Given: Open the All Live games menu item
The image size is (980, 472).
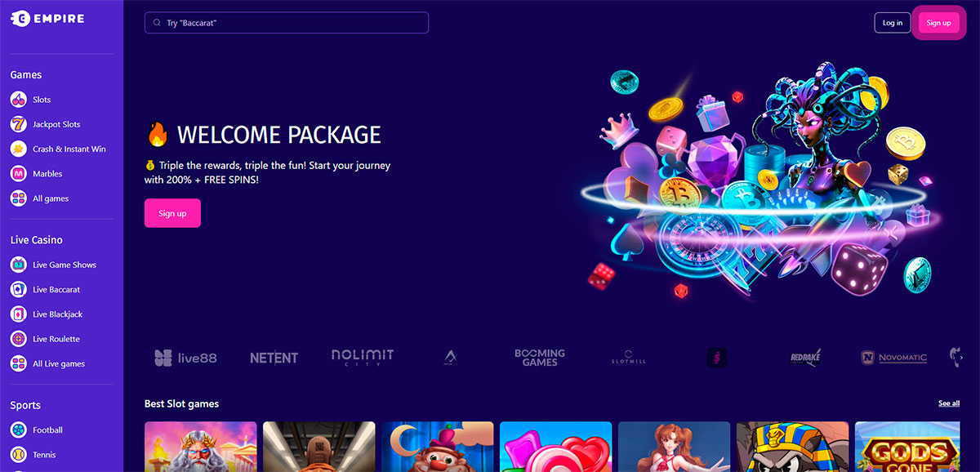Looking at the screenshot, I should [47, 363].
